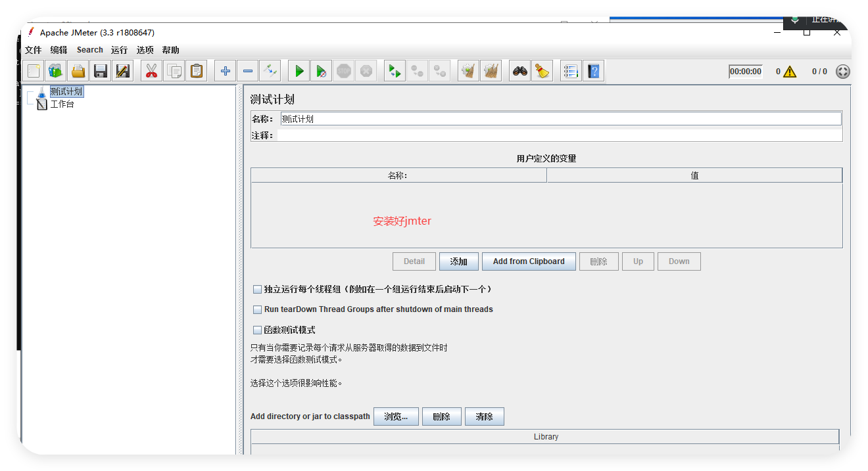Click the 注释 comment field
Image resolution: width=868 pixels, height=471 pixels.
pyautogui.click(x=560, y=135)
